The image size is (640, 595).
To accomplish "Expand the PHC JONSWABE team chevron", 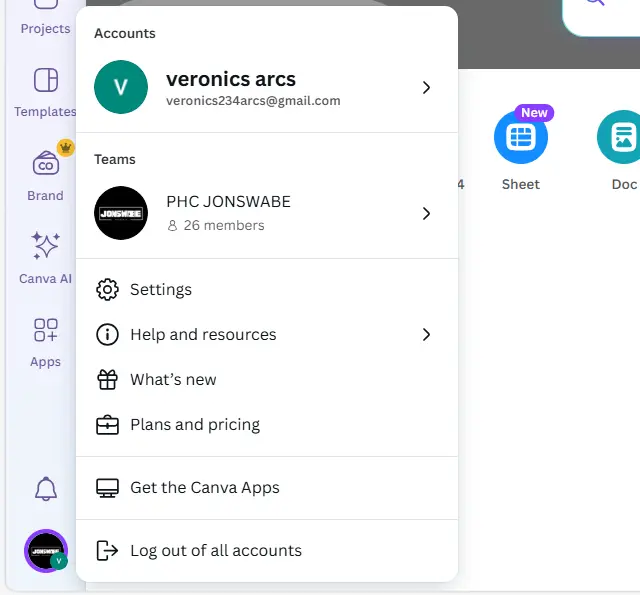I will pyautogui.click(x=426, y=213).
